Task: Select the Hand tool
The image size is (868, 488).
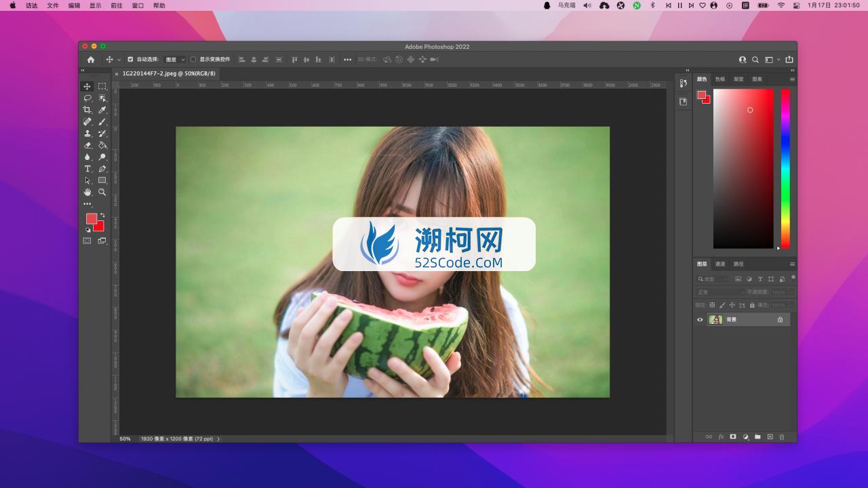Action: coord(87,192)
